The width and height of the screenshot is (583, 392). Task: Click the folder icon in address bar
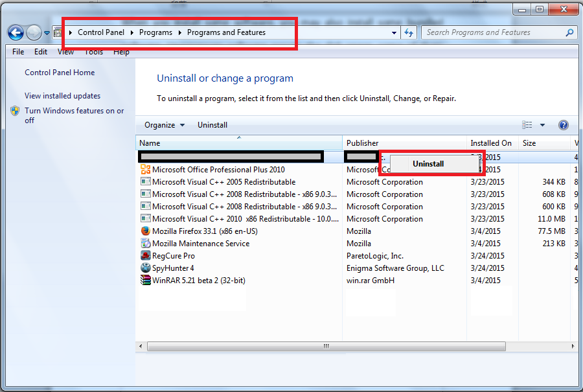tap(57, 33)
